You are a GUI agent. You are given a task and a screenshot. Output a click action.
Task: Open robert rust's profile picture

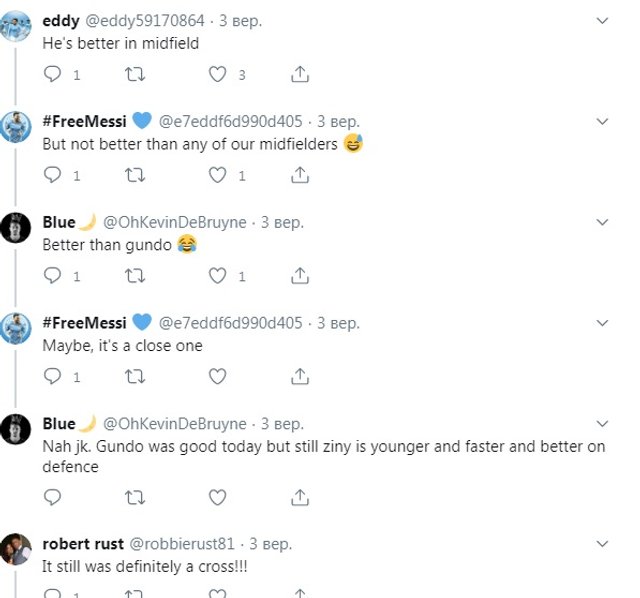[15, 549]
